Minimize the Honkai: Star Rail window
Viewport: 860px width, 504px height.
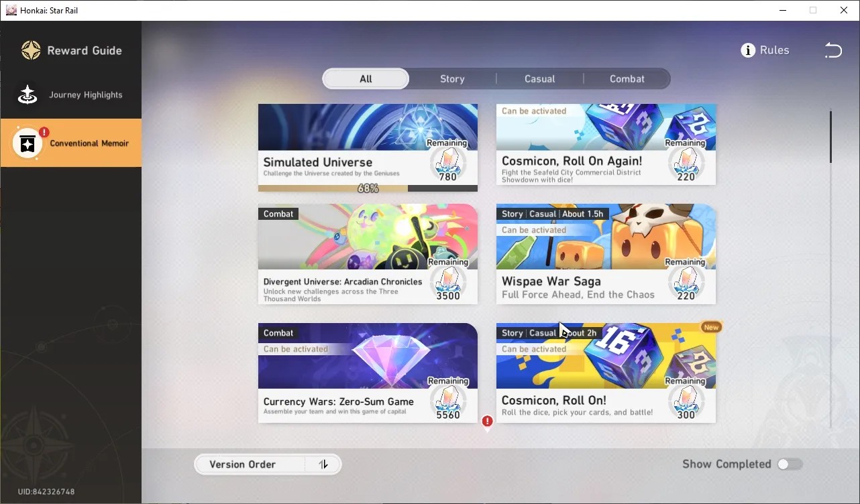(782, 10)
